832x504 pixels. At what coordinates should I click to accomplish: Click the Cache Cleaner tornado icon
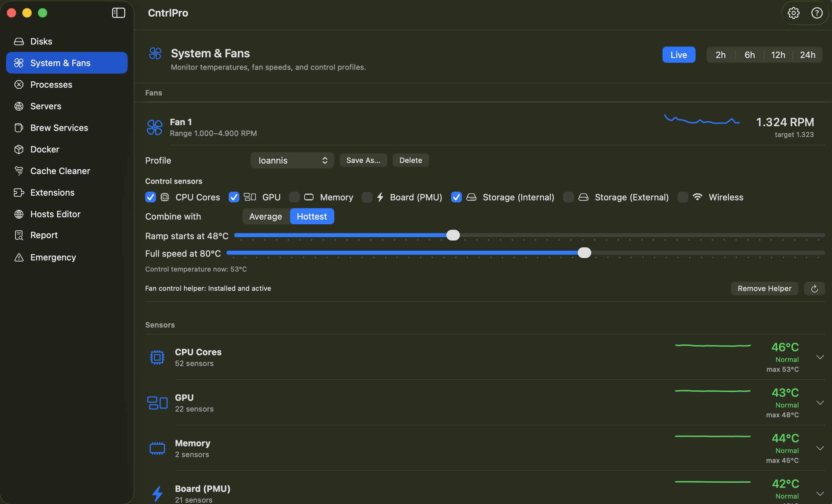click(19, 171)
